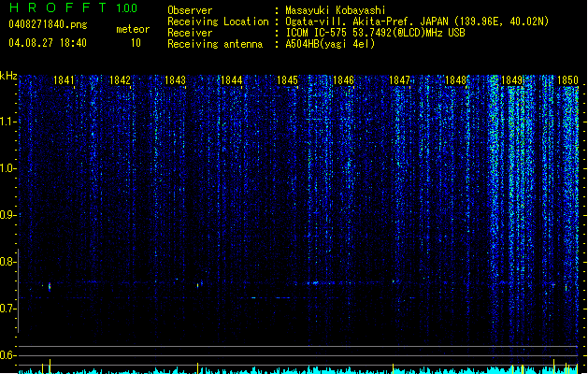Image resolution: width=588 pixels, height=374 pixels.
Task: Click the 0.6 kHz axis label
Action: coord(7,355)
